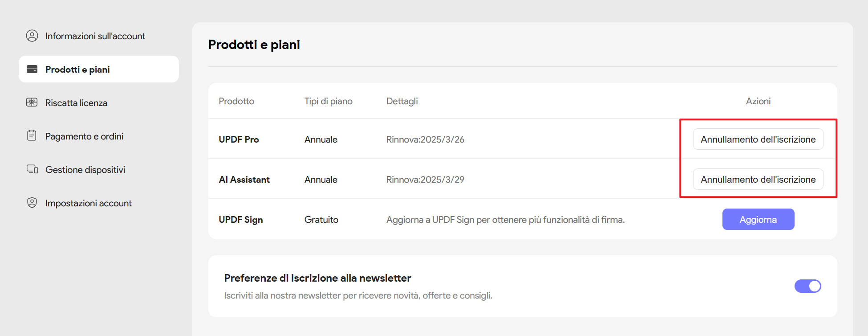
Task: Cancel the UPDF Pro subscription
Action: [758, 139]
